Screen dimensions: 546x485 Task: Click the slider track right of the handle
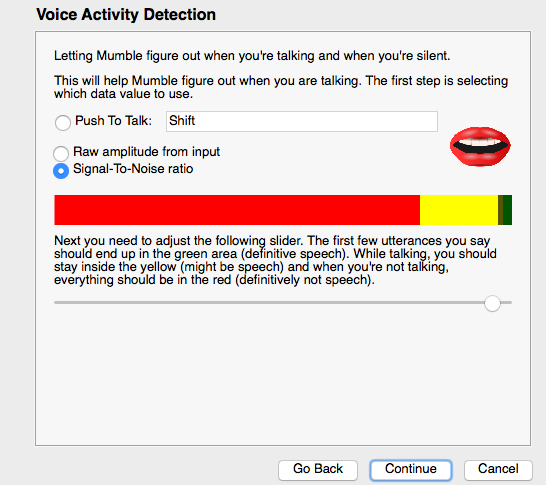coord(506,303)
